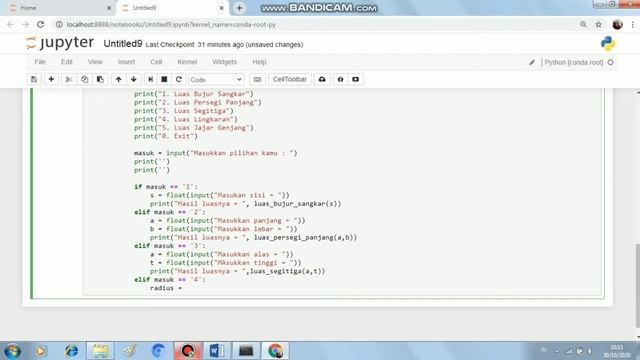The height and width of the screenshot is (360, 640).
Task: Paste cells below icon
Action: (x=100, y=79)
